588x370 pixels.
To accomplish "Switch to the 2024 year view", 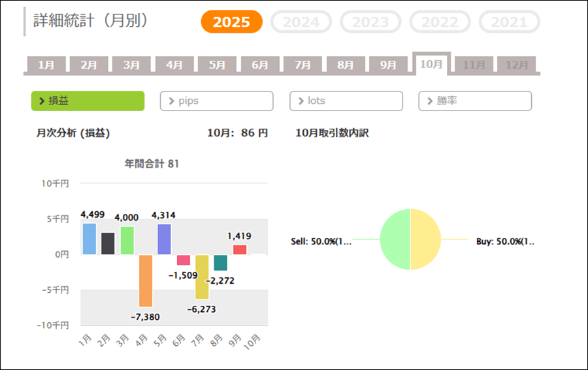I will [301, 22].
